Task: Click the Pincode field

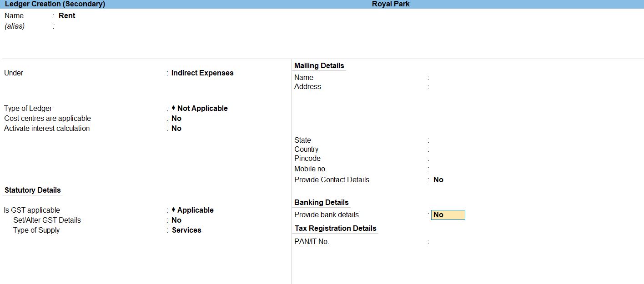Action: click(455, 159)
